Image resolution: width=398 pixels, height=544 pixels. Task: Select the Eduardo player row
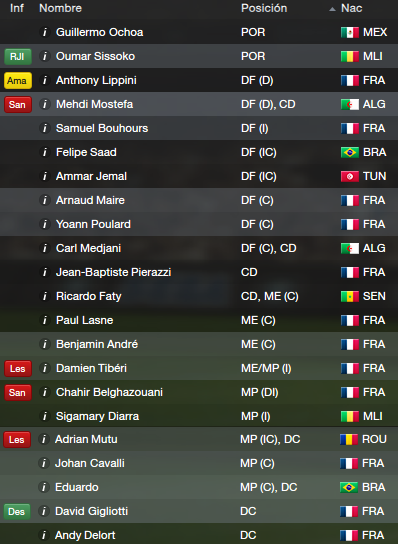pyautogui.click(x=199, y=487)
